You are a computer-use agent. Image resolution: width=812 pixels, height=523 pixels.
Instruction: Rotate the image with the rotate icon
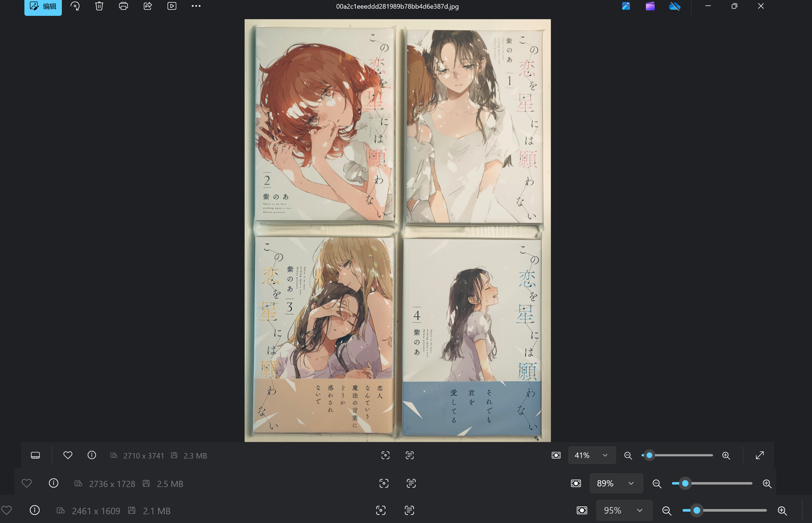coord(75,6)
